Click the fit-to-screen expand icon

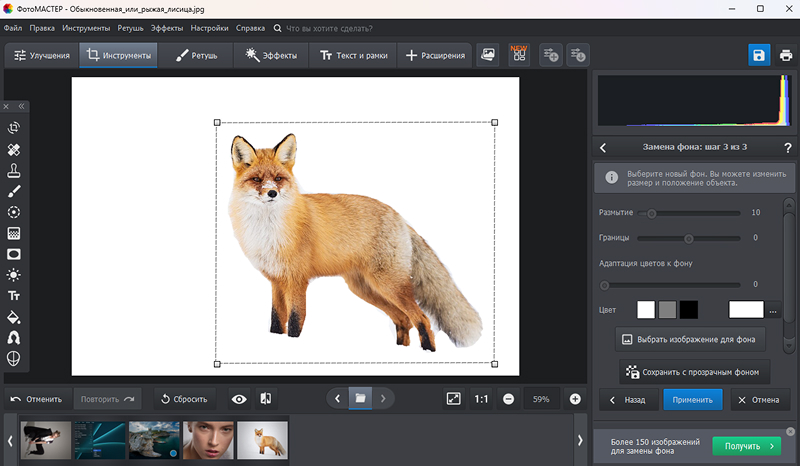click(x=454, y=398)
